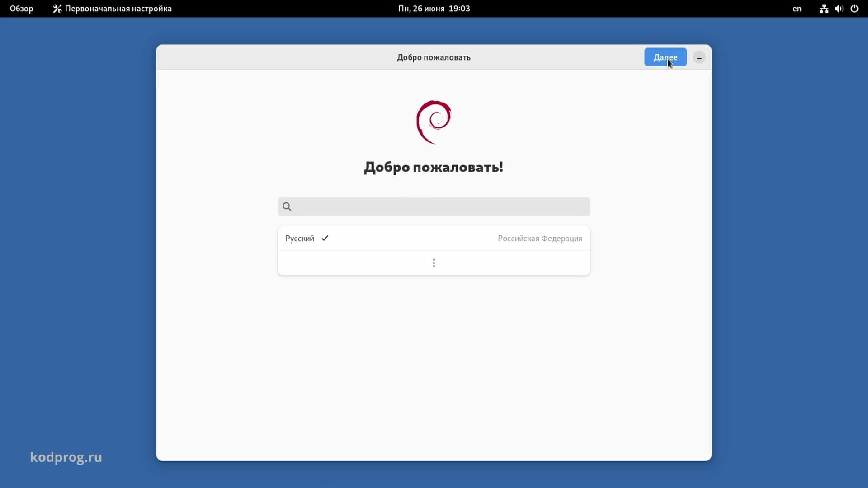This screenshot has height=488, width=868.
Task: Click the Добро пожаловать! heading
Action: [434, 167]
